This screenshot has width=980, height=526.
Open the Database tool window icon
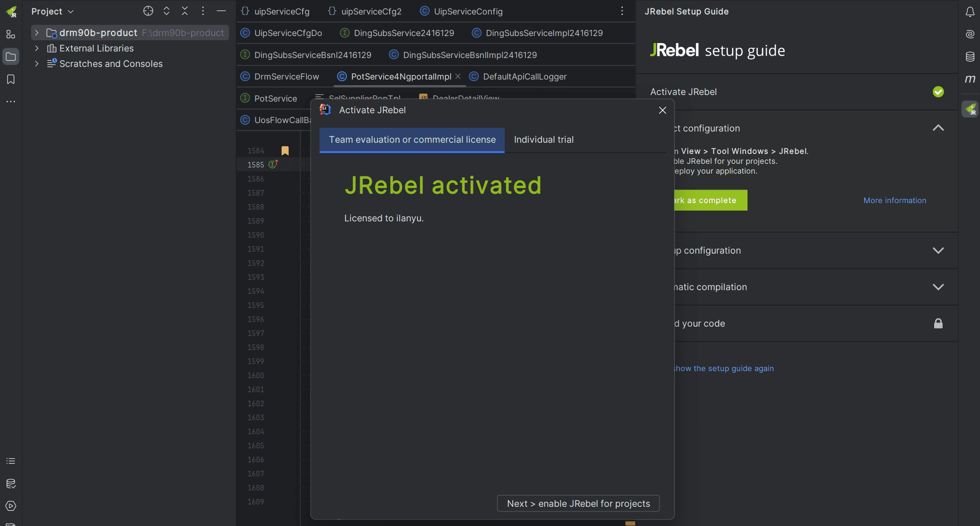tap(970, 57)
